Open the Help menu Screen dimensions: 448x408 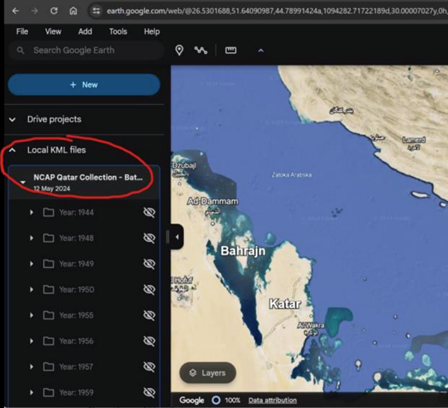[x=152, y=32]
